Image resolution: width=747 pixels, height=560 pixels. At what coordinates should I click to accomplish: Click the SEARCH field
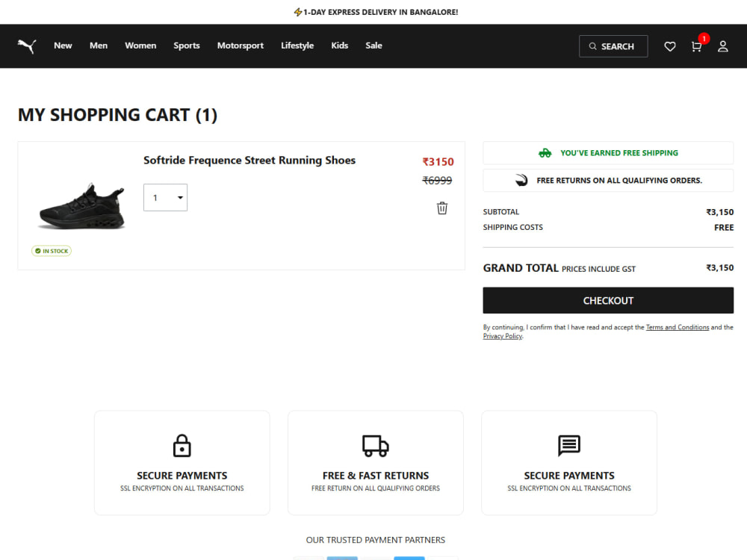click(x=613, y=46)
